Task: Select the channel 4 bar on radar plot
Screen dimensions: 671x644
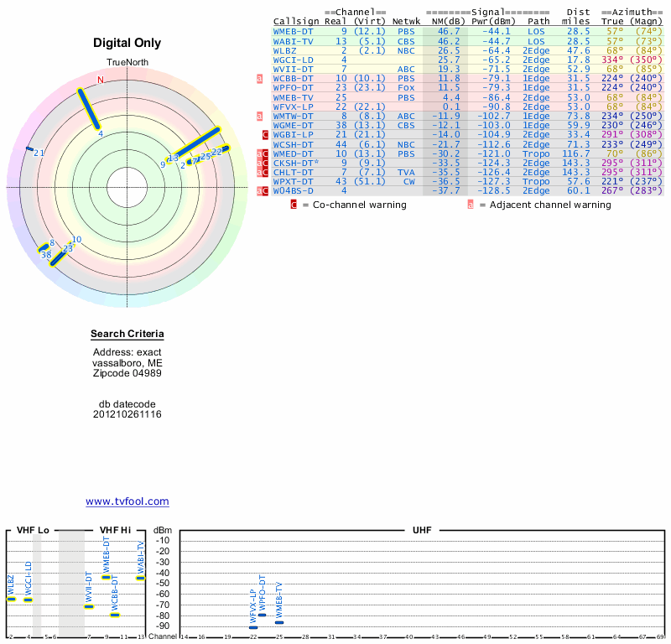Action: click(x=91, y=109)
